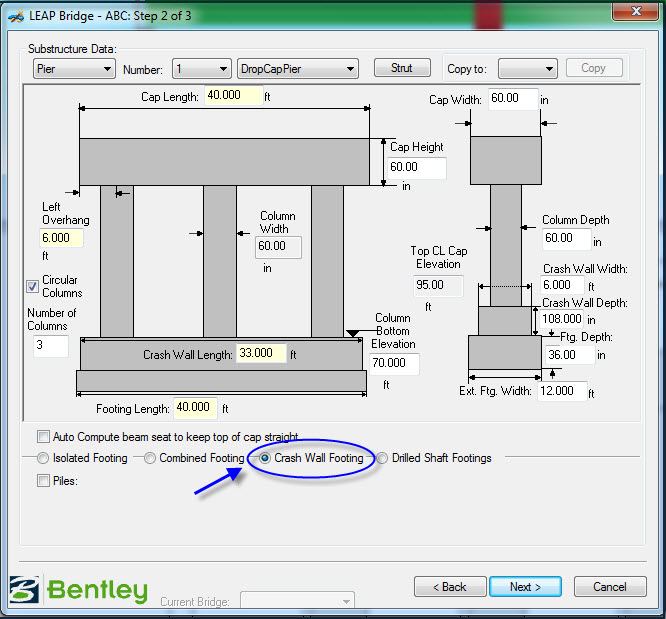Image resolution: width=666 pixels, height=619 pixels.
Task: Click the Crash Wall Depth input field
Action: (x=562, y=319)
